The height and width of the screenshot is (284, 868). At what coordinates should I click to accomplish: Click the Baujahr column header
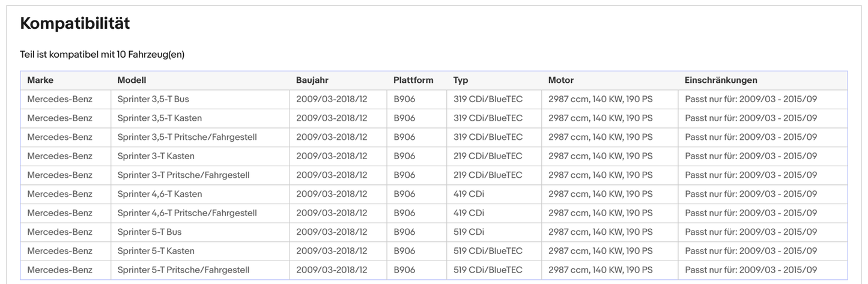click(x=312, y=80)
